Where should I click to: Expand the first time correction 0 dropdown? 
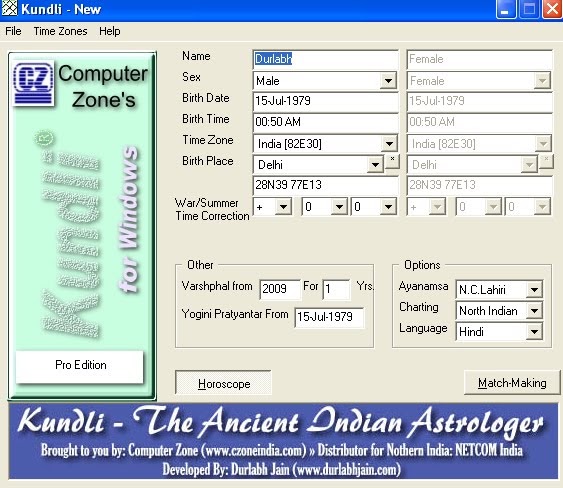339,207
